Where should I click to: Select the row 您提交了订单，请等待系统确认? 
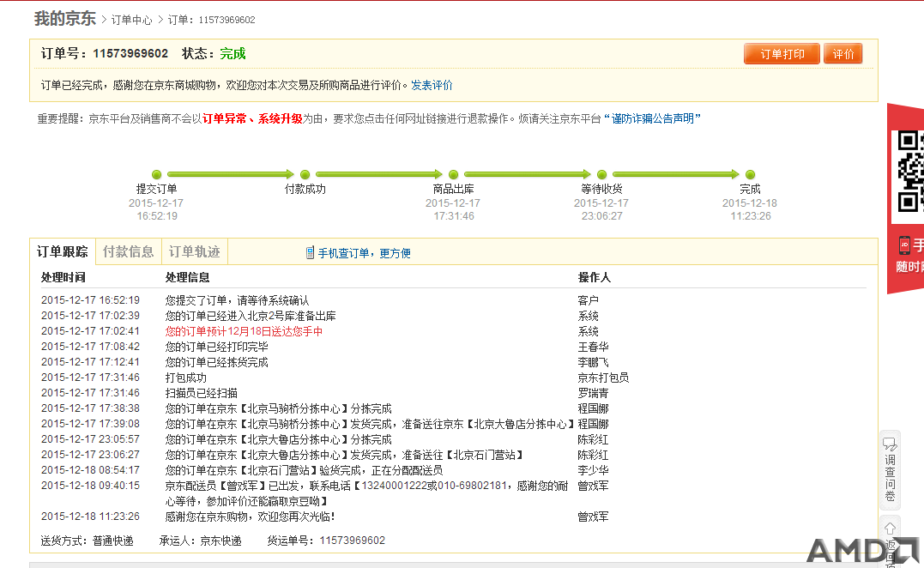coord(237,300)
